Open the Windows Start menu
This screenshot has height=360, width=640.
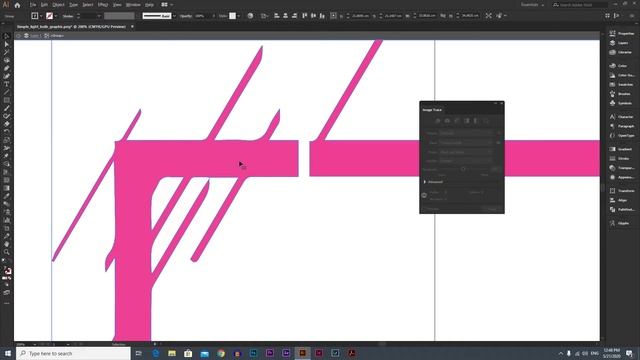(x=7, y=353)
